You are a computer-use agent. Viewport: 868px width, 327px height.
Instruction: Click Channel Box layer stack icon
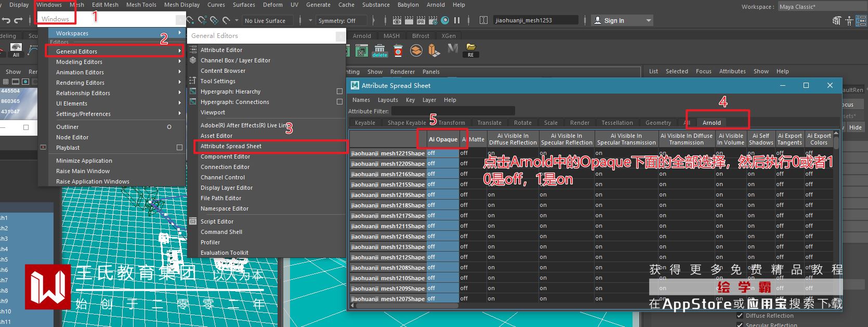click(193, 60)
